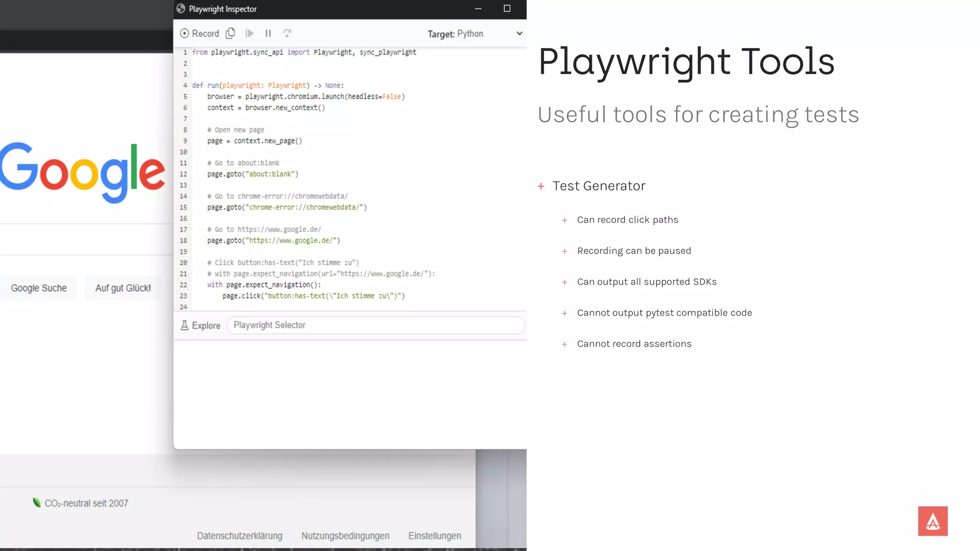Click page.goto chrome-error code line
The height and width of the screenshot is (551, 980).
[x=287, y=208]
